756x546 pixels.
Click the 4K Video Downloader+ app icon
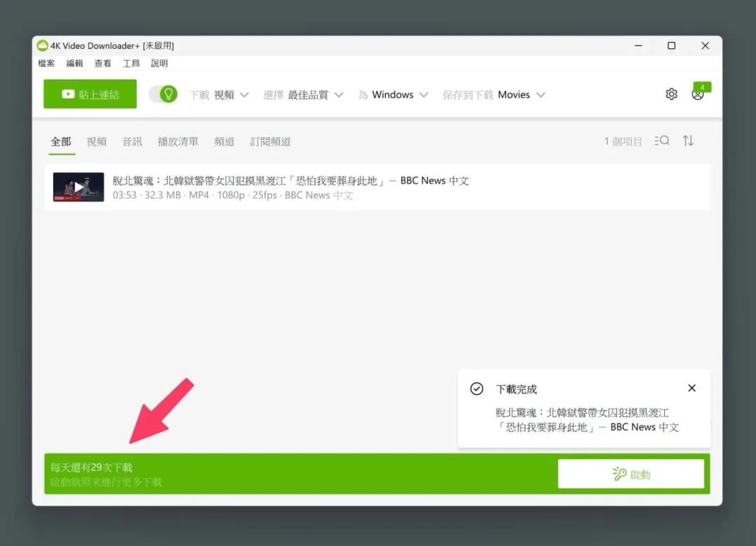click(x=43, y=45)
